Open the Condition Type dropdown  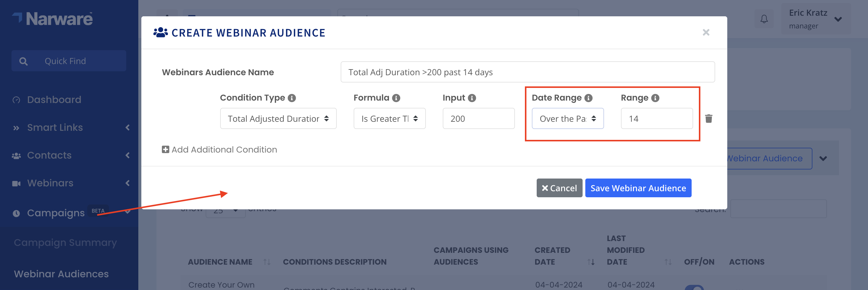tap(278, 118)
